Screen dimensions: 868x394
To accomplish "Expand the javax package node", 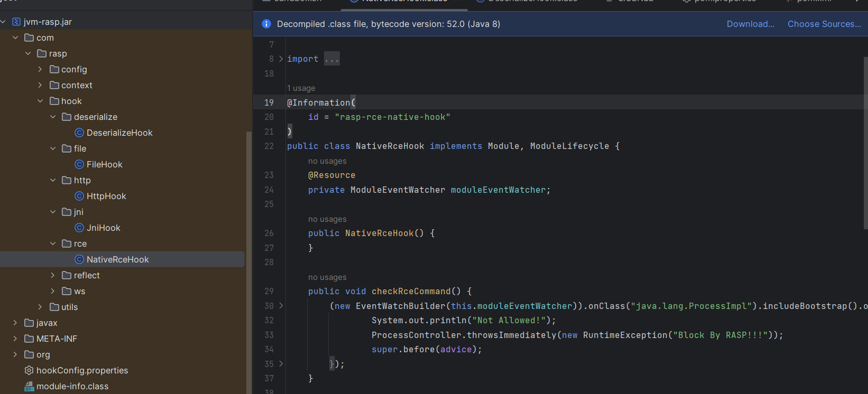I will [x=15, y=323].
